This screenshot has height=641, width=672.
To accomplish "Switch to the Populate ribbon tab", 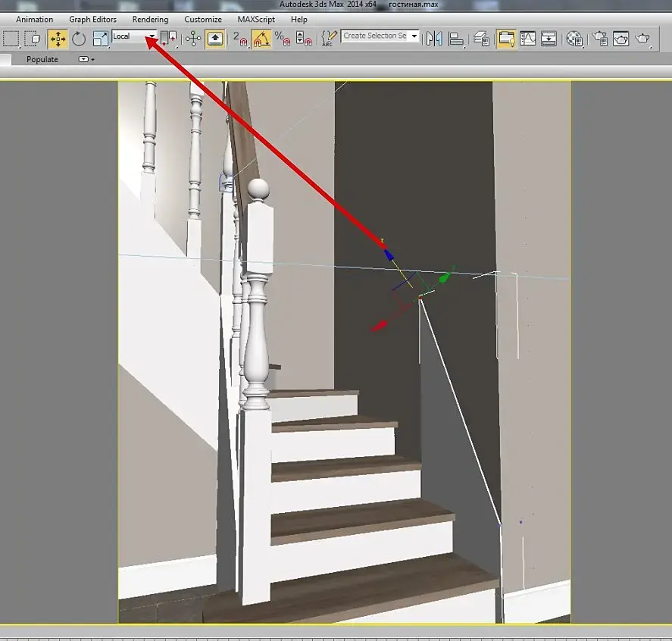I will 42,59.
